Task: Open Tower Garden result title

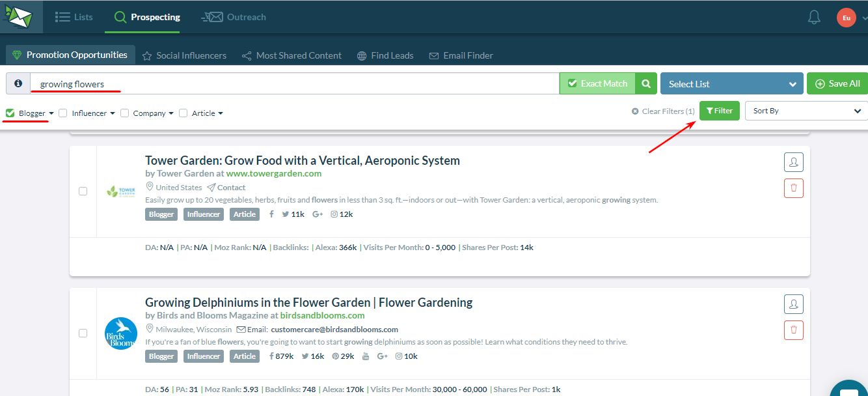Action: point(303,160)
